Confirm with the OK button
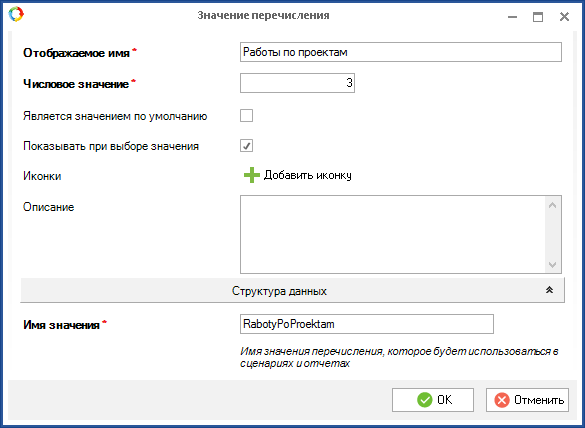 pos(433,400)
